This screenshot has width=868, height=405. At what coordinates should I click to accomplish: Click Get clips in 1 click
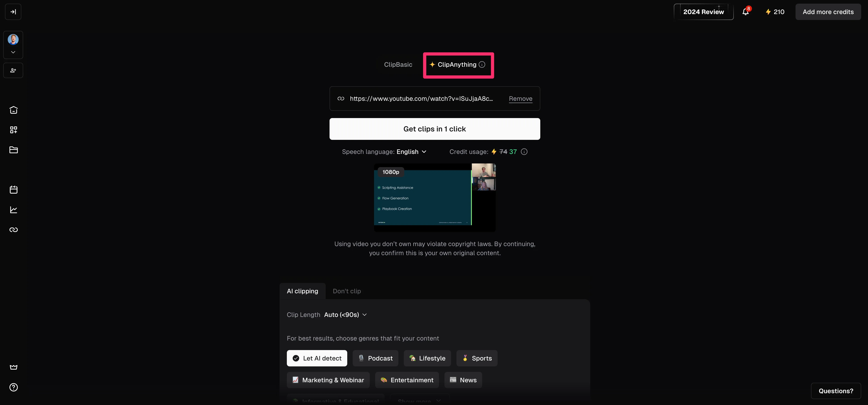(x=435, y=129)
